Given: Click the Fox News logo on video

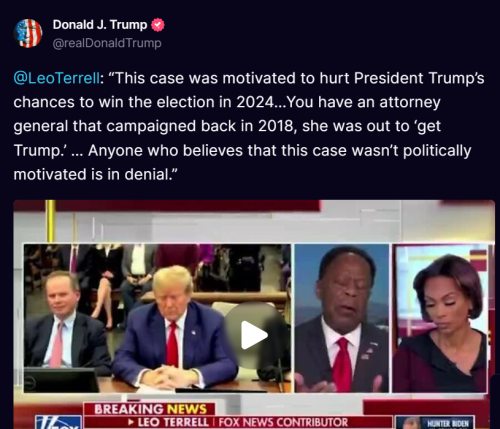Looking at the screenshot, I should (58, 422).
